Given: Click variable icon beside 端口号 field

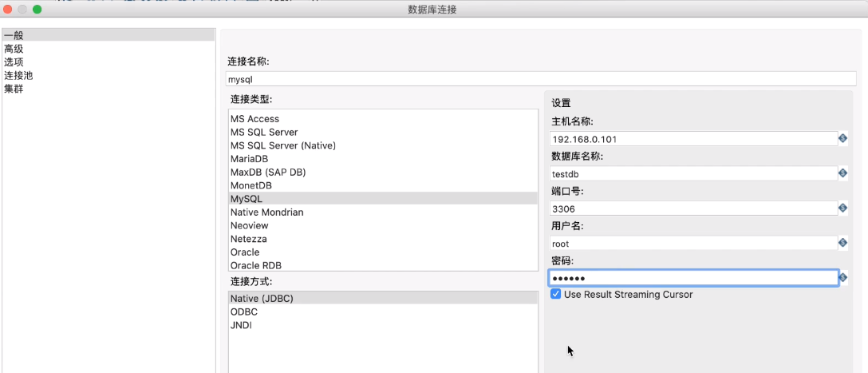Looking at the screenshot, I should (843, 208).
